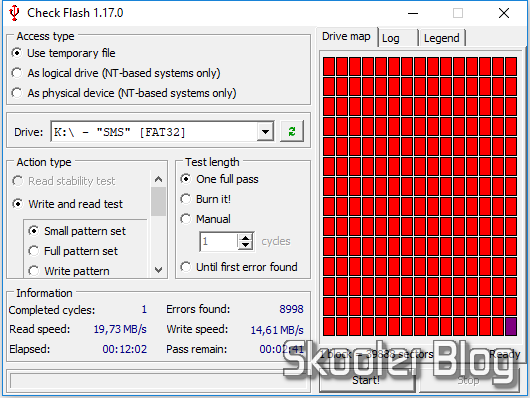Decrease cycles with spinner down arrow
The height and width of the screenshot is (398, 530).
point(245,245)
